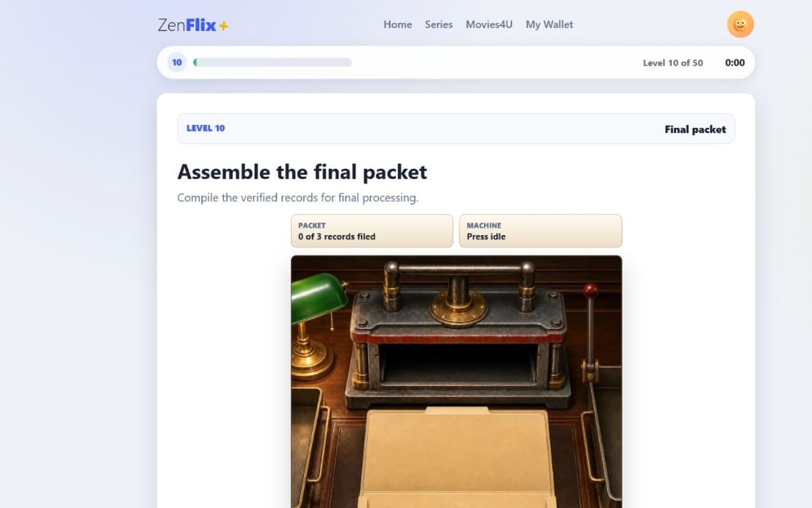812x508 pixels.
Task: Open the ZenFlix+ logo home link
Action: coord(193,25)
